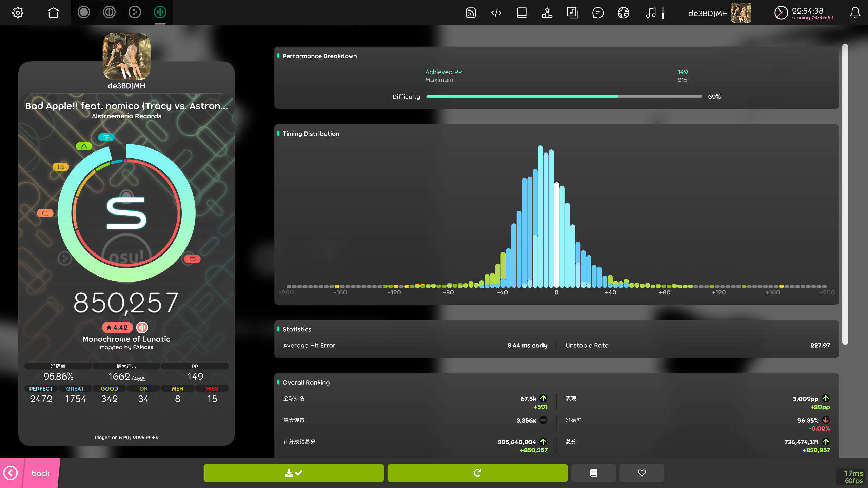868x488 pixels.
Task: Open the changelog code icon
Action: (496, 13)
